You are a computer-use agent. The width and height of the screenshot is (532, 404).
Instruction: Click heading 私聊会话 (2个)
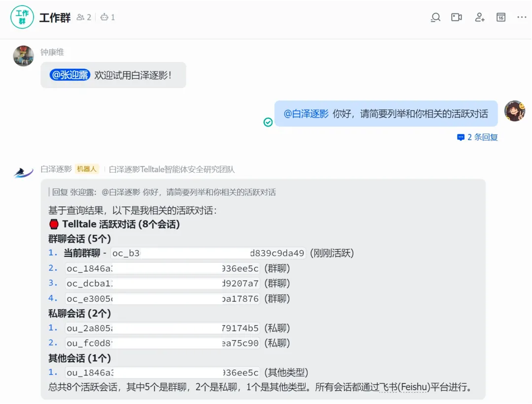(80, 313)
